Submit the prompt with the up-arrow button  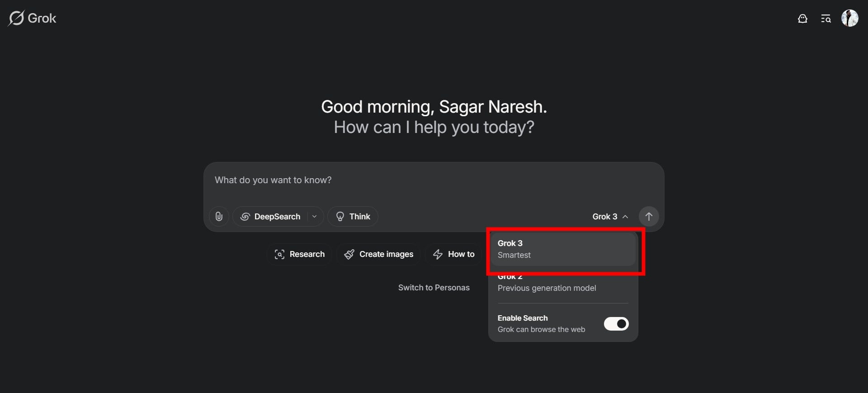coord(649,217)
